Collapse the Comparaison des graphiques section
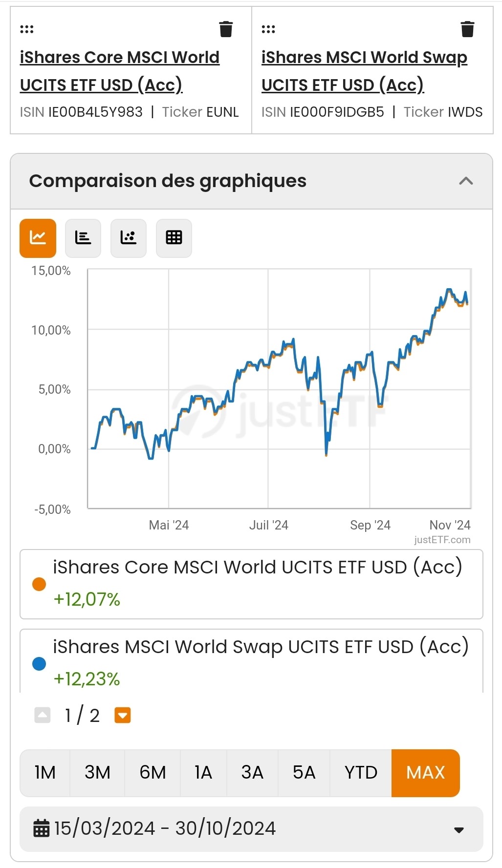 (x=466, y=181)
